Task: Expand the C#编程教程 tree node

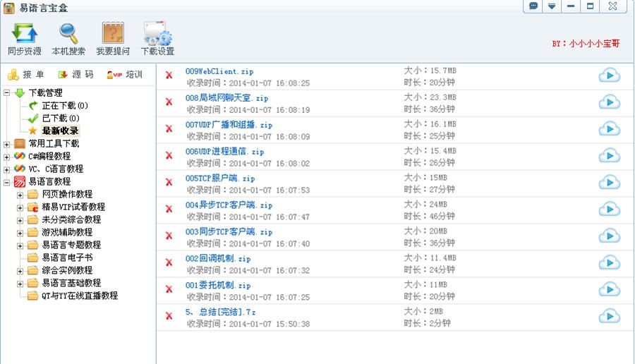Action: (6, 157)
